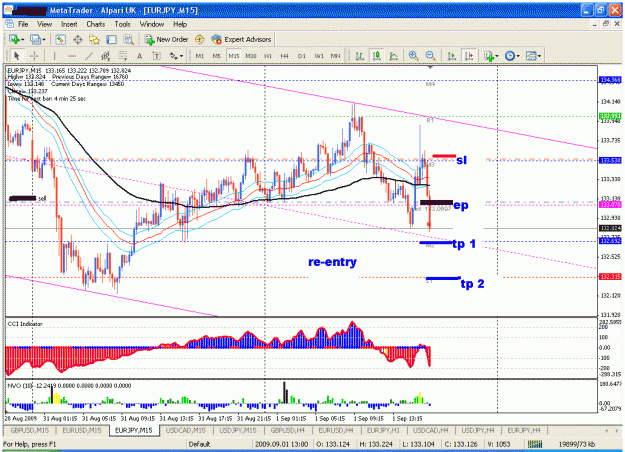Expand the New Chart dropdown arrow
This screenshot has height=452, width=625.
tap(22, 39)
